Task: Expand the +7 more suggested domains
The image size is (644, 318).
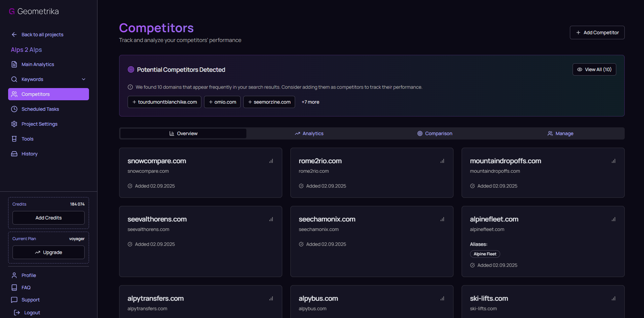Action: [310, 102]
